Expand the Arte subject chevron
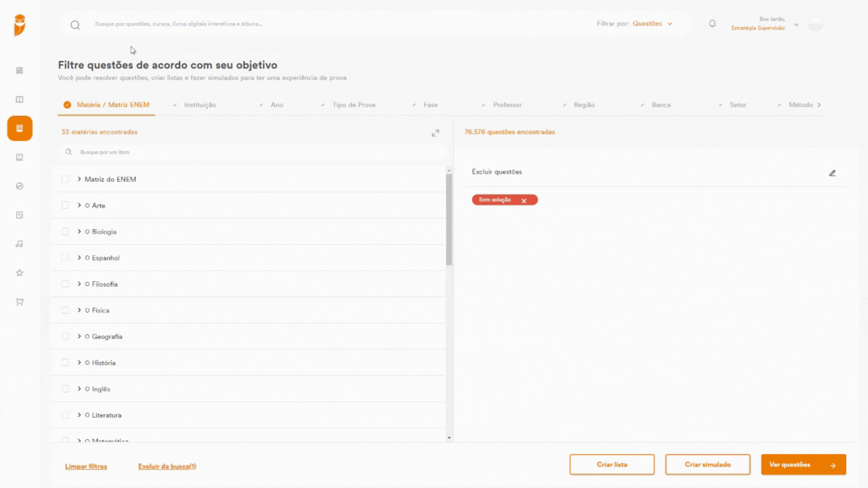Image resolution: width=868 pixels, height=488 pixels. click(79, 205)
